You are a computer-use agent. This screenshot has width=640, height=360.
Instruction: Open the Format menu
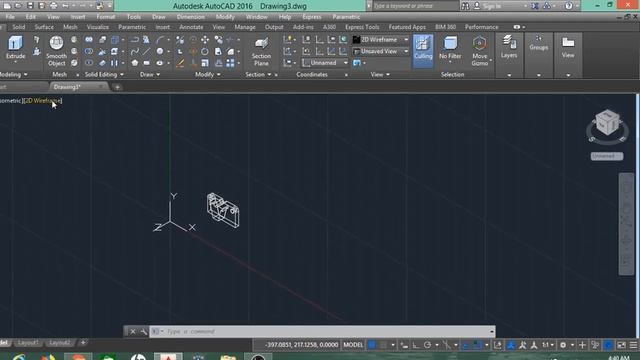(106, 17)
